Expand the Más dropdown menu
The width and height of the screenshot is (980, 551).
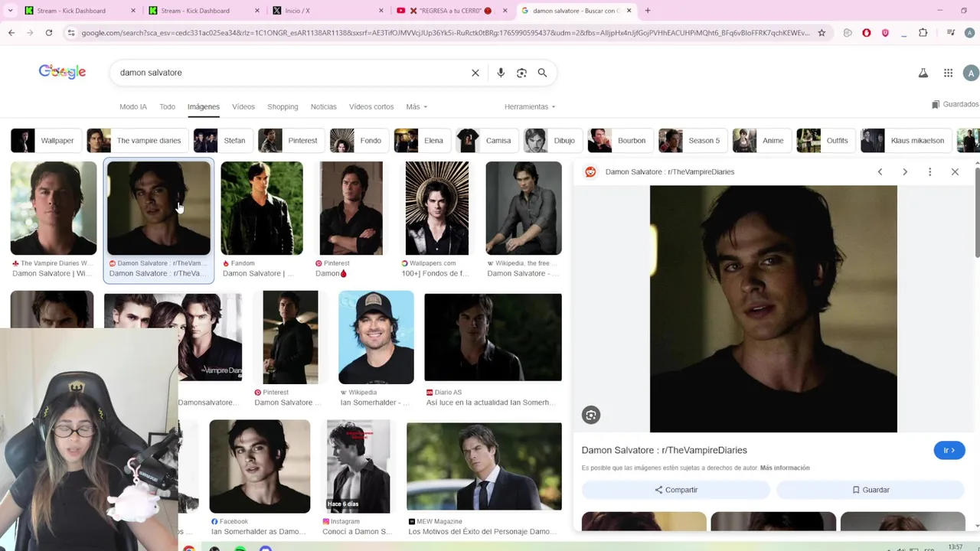416,107
